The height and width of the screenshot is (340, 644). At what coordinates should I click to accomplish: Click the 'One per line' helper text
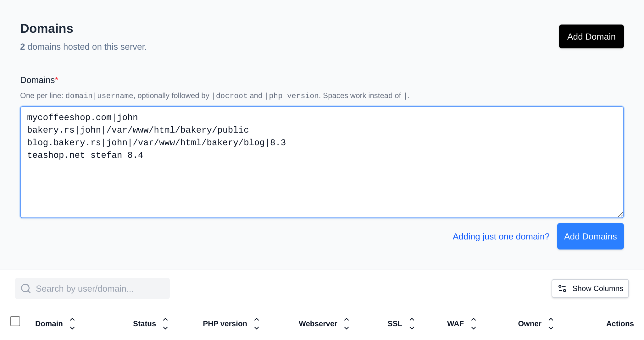[x=215, y=96]
